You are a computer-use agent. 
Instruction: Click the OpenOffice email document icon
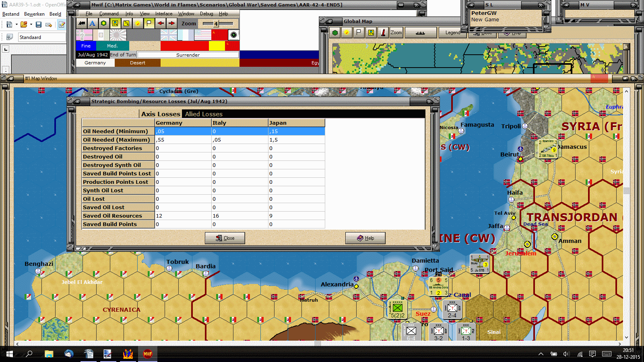pos(49,25)
